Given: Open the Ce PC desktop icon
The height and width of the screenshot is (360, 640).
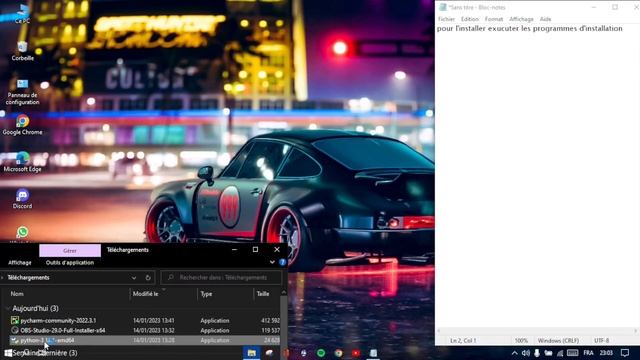Looking at the screenshot, I should point(22,13).
